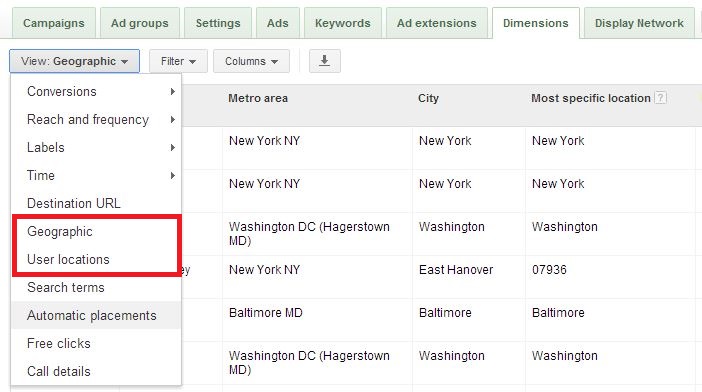Expand the Labels submenu
This screenshot has height=392, width=702.
[x=96, y=147]
